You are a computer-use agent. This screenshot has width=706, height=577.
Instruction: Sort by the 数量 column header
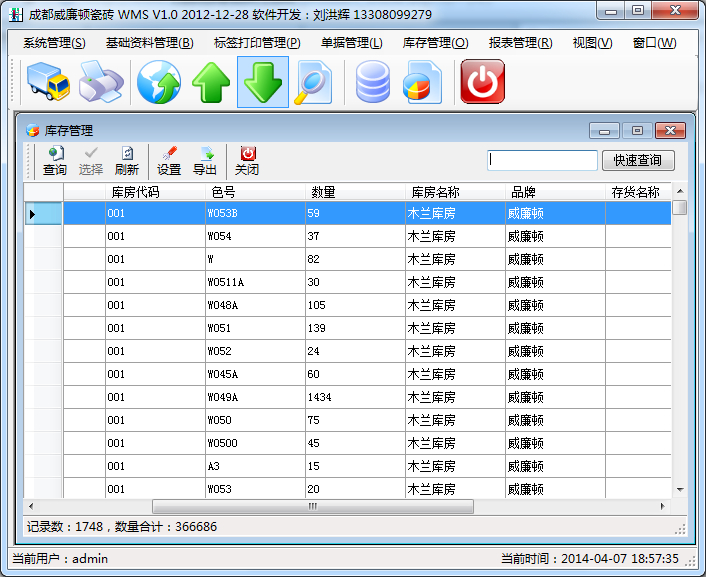(323, 192)
